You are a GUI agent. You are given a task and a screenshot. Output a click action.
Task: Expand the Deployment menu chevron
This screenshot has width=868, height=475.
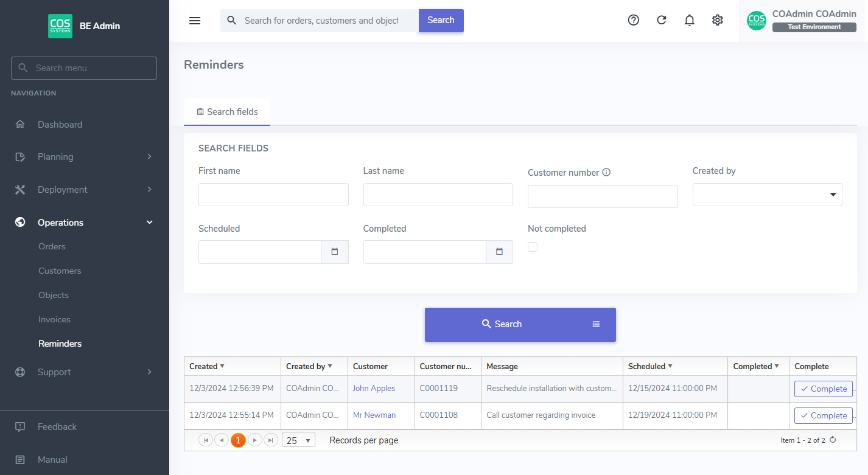(149, 190)
